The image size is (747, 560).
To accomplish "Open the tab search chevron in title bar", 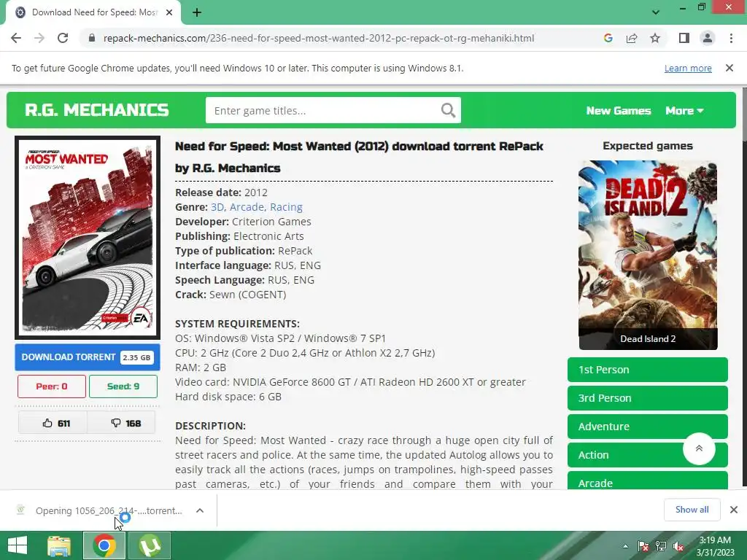I will click(656, 12).
